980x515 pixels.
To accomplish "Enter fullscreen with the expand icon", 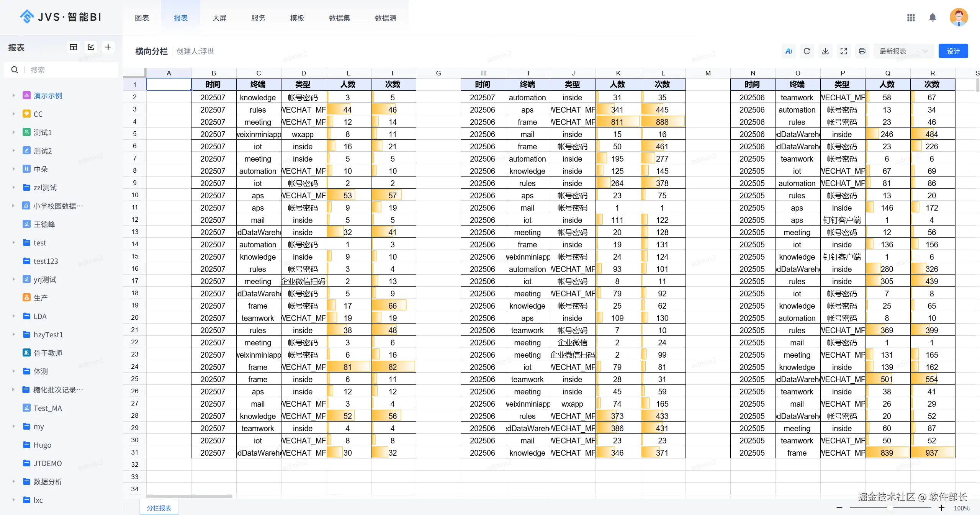I will (x=844, y=51).
